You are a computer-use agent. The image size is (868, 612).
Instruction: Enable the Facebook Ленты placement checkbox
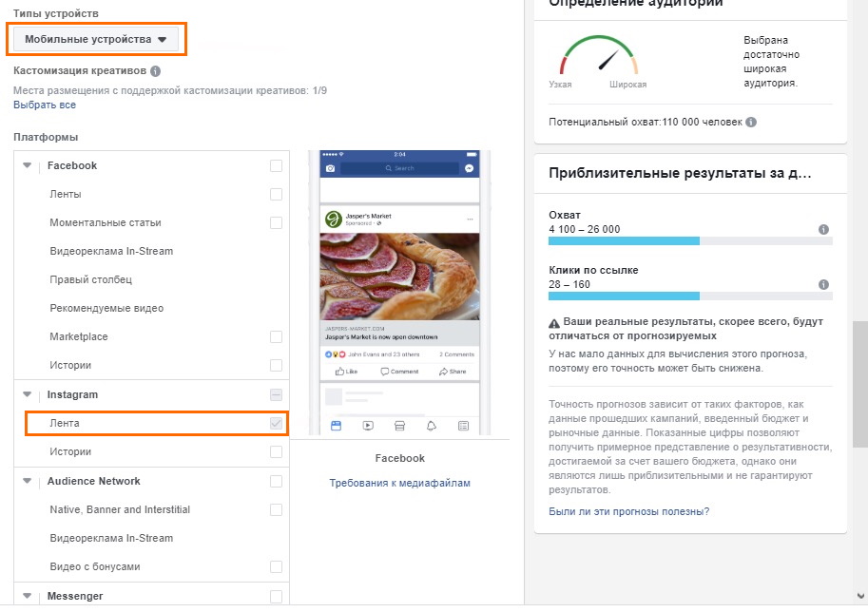coord(276,194)
